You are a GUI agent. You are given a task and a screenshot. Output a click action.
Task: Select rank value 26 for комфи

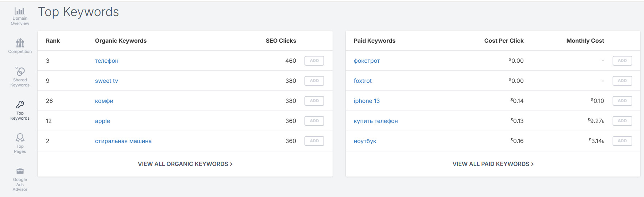click(49, 101)
